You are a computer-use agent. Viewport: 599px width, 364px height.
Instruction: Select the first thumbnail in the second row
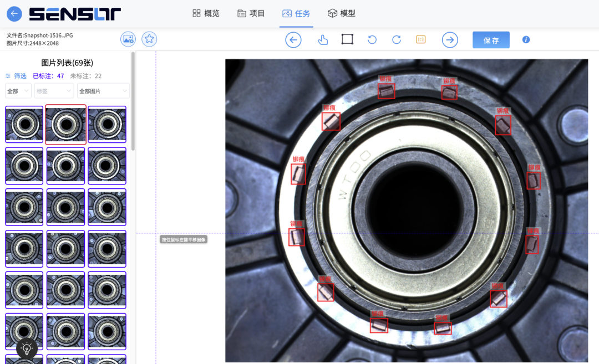(24, 166)
